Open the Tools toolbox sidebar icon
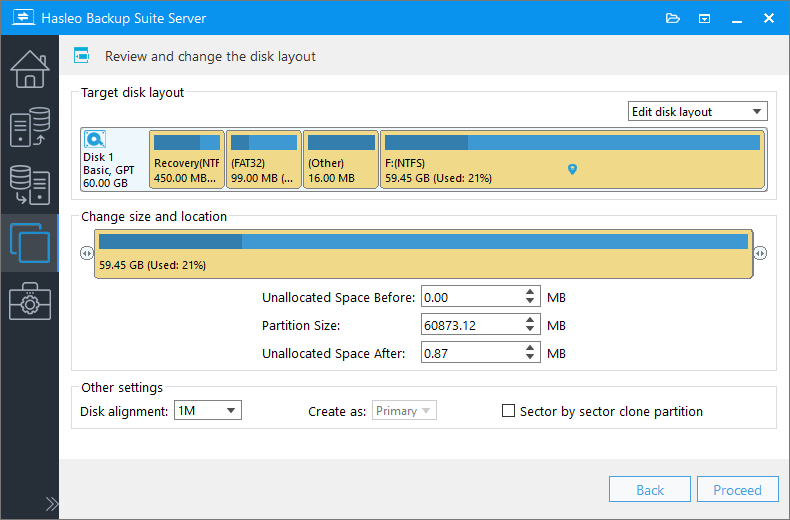The image size is (790, 520). pos(30,301)
